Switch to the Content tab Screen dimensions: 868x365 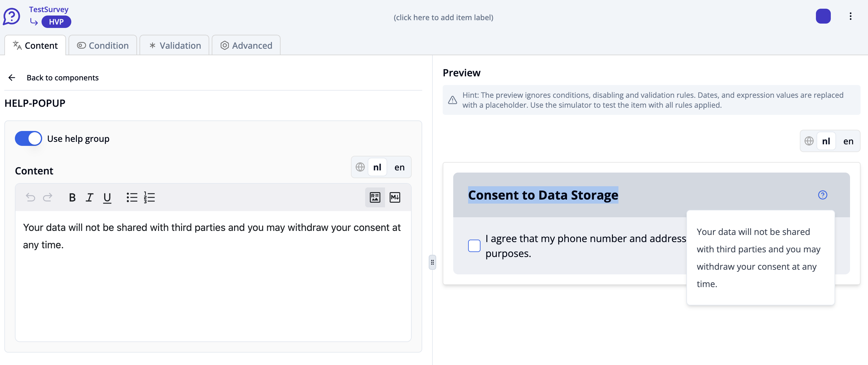[35, 45]
